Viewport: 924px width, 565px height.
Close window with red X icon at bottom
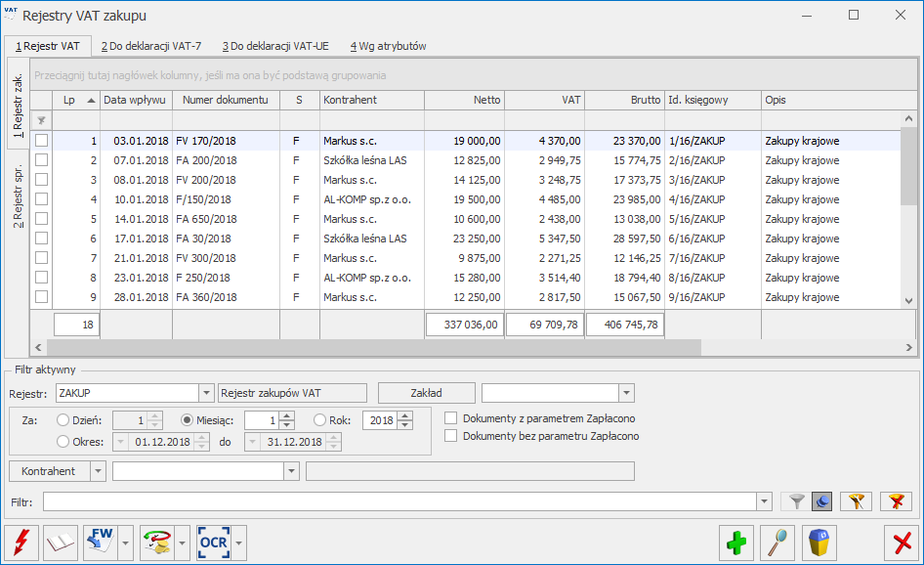[x=902, y=543]
